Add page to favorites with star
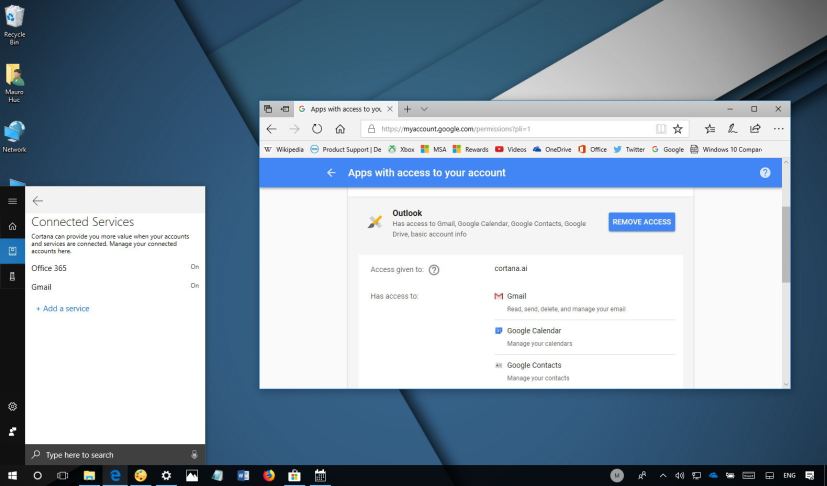 pyautogui.click(x=678, y=129)
